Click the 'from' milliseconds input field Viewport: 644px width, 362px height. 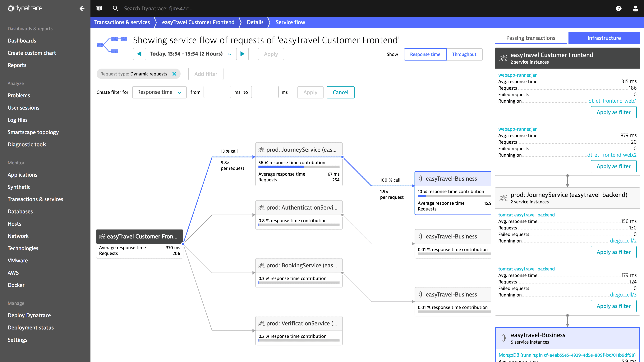coord(217,92)
